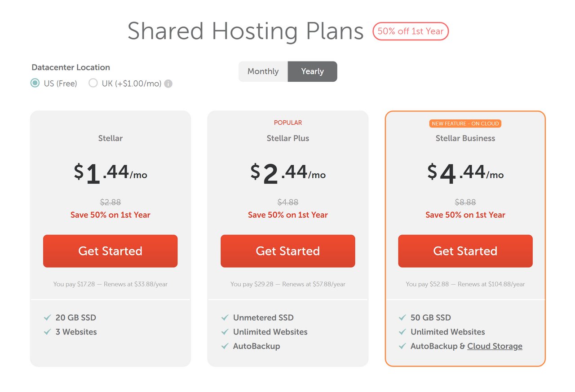Click the checkmark beside Unlimited Websites feature

[x=225, y=332]
